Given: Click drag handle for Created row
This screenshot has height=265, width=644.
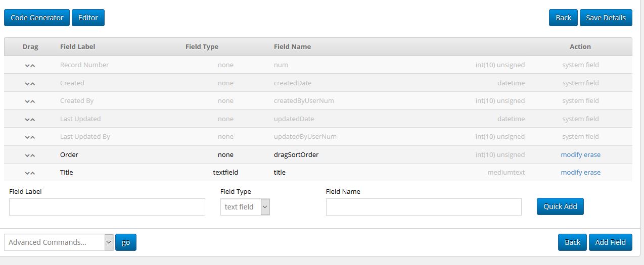Looking at the screenshot, I should point(30,83).
